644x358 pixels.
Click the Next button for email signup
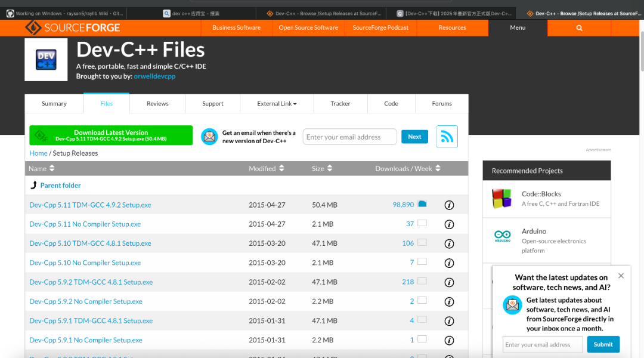point(414,137)
